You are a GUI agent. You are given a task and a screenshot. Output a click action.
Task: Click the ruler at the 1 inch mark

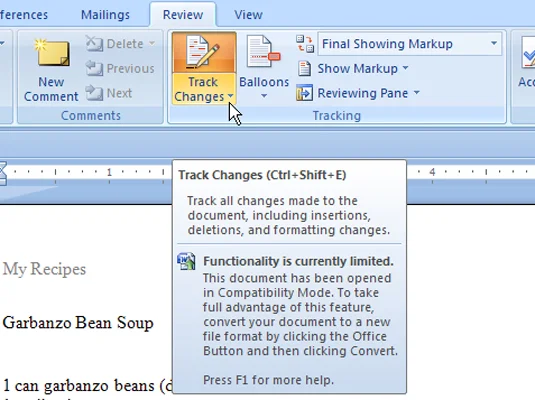click(109, 172)
